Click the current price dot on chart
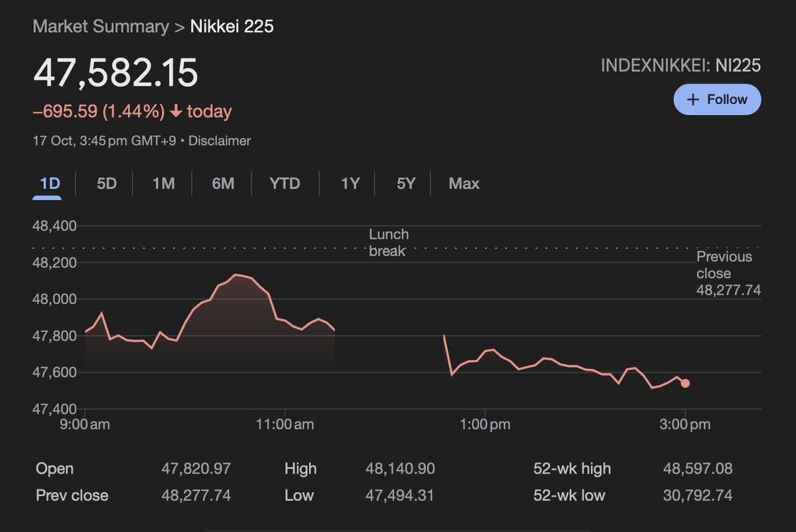Screen dimensions: 796x532 coord(685,383)
